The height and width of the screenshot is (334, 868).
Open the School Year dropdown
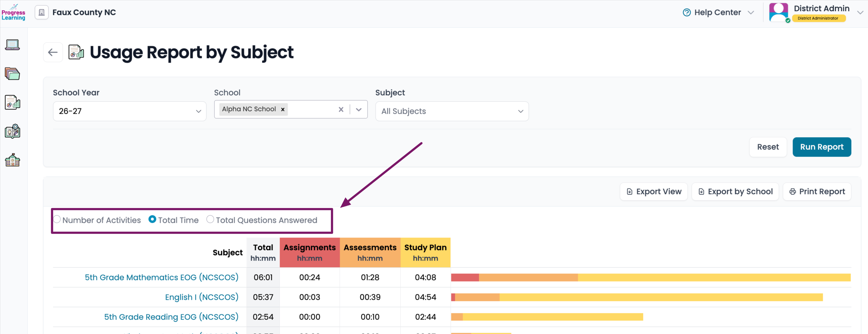130,111
